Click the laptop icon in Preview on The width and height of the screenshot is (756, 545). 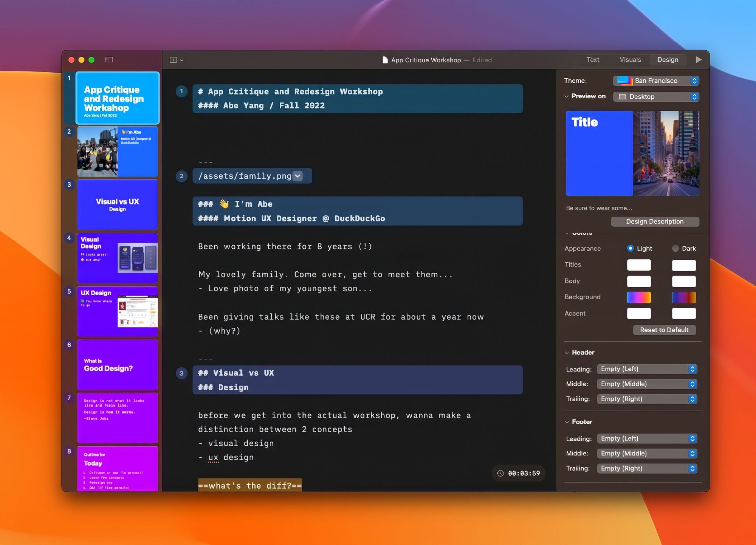(622, 97)
